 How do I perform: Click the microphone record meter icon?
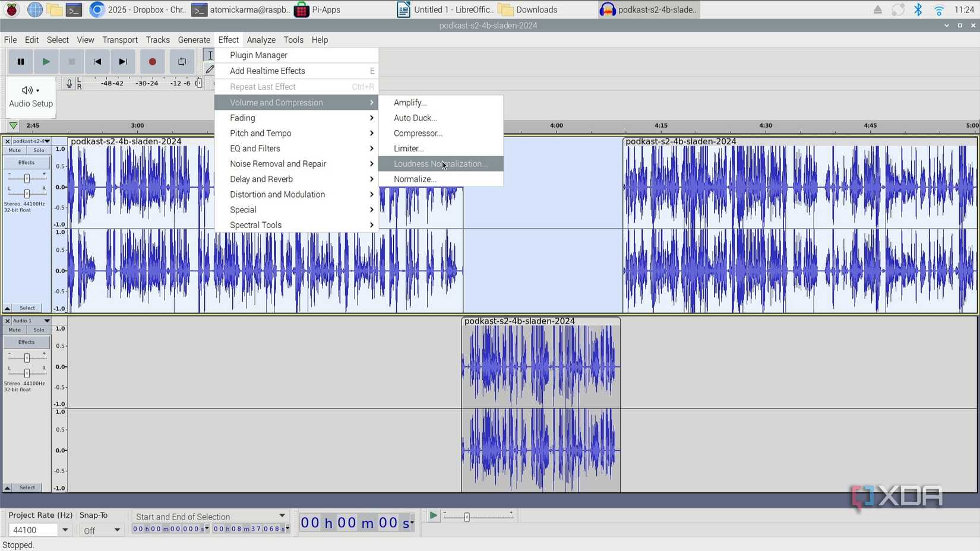pyautogui.click(x=69, y=84)
